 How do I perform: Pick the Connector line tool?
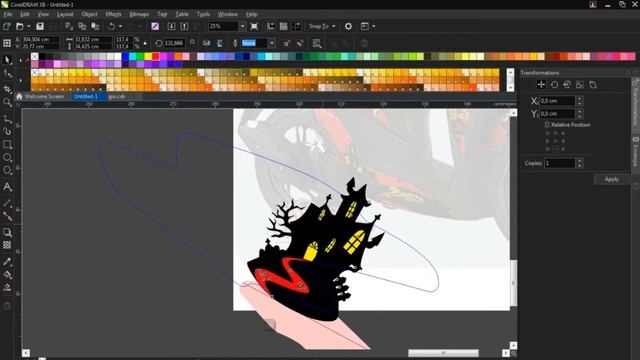[7, 216]
